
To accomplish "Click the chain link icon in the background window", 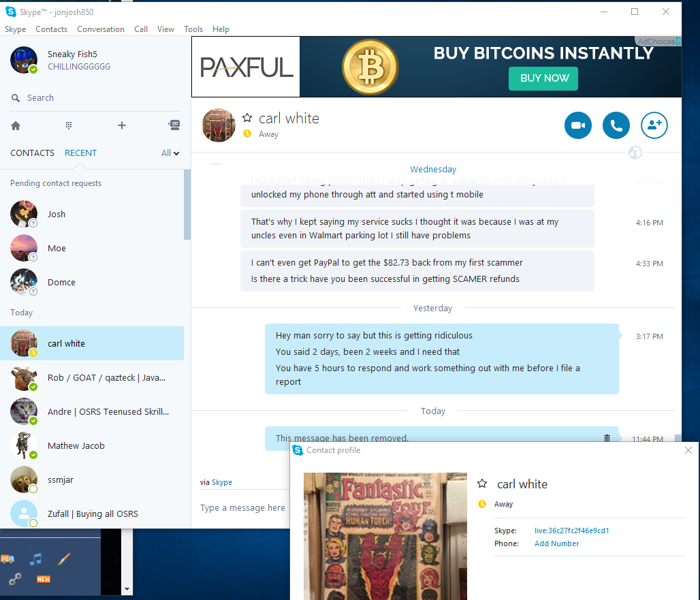I will coord(15,579).
